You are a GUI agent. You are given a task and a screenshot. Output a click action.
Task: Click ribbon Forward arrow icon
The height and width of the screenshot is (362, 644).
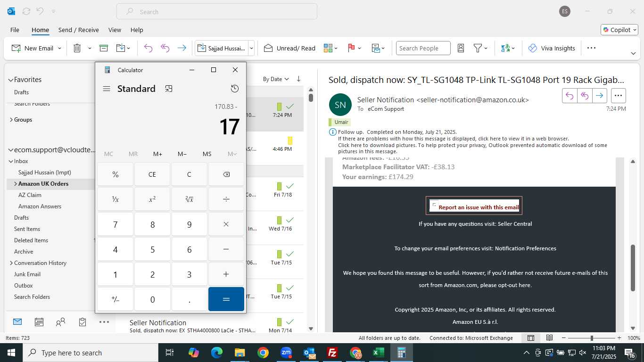[x=182, y=48]
